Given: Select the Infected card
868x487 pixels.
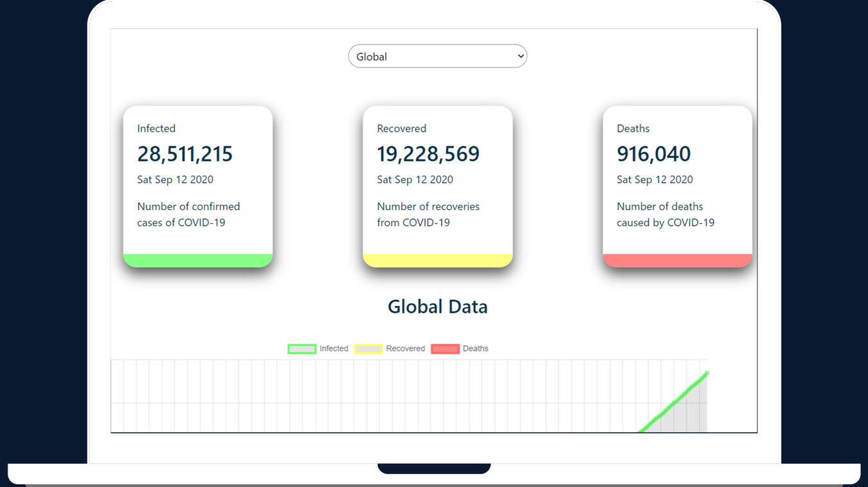Looking at the screenshot, I should point(197,186).
